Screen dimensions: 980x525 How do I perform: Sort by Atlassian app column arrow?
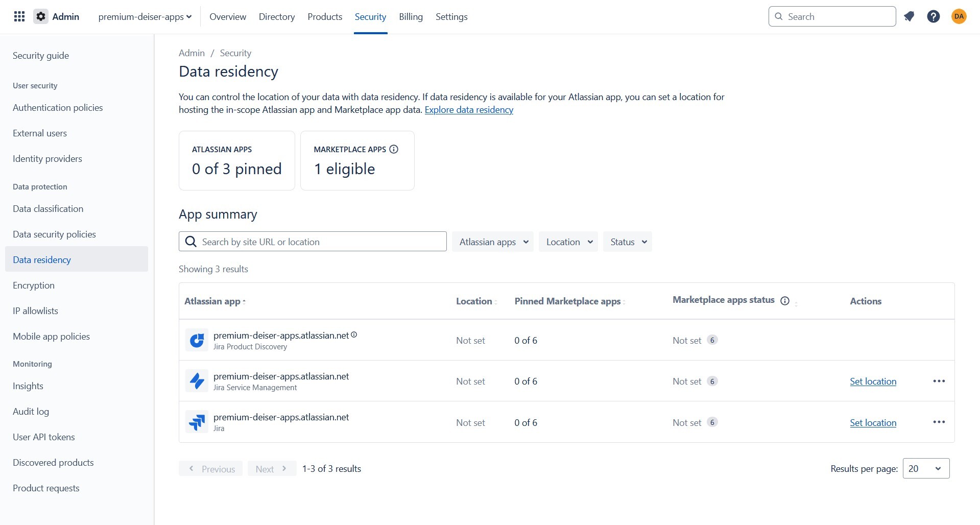(244, 302)
